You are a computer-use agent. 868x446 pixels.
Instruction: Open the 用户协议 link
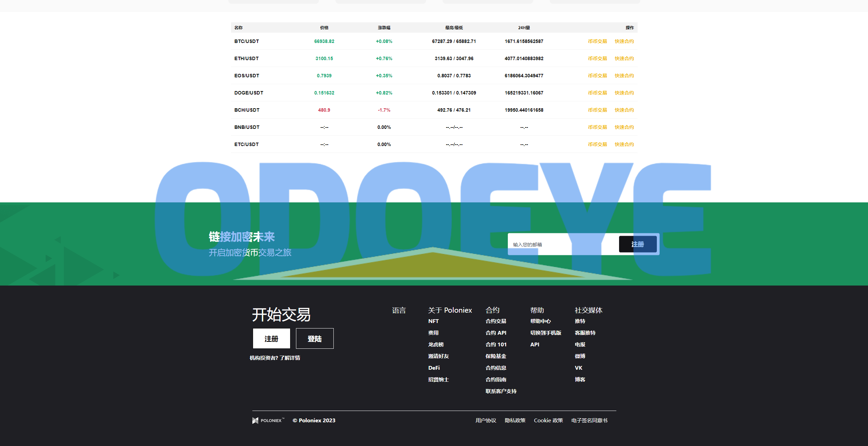click(486, 421)
